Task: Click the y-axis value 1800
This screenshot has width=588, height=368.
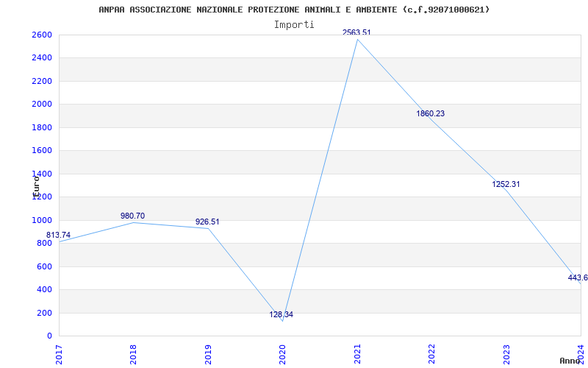Action: pos(42,127)
